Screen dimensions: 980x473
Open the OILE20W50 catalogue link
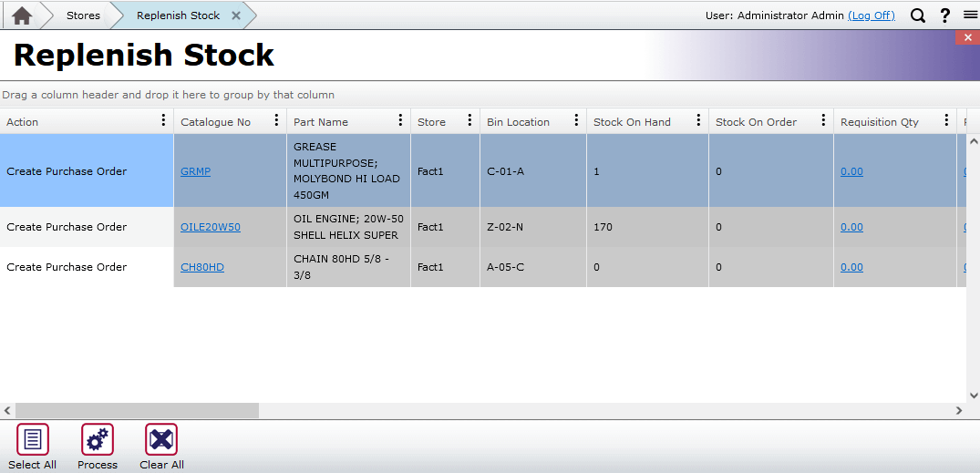[211, 227]
